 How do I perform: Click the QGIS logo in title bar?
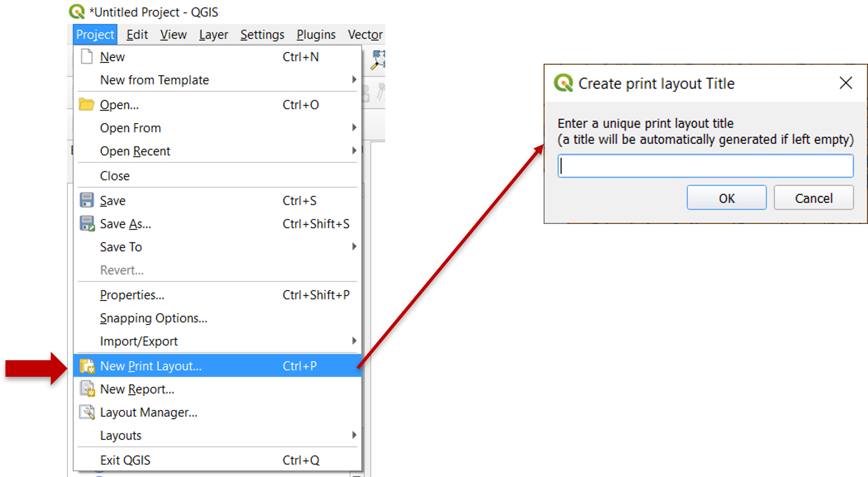click(77, 12)
